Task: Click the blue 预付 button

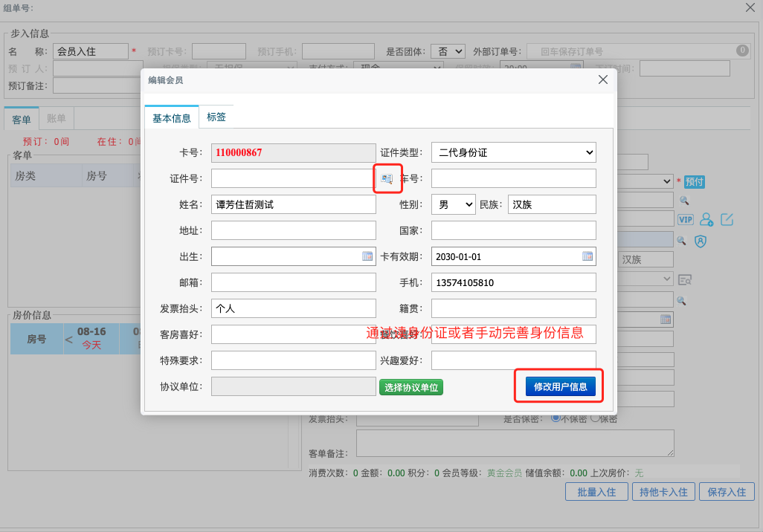Action: (x=695, y=182)
